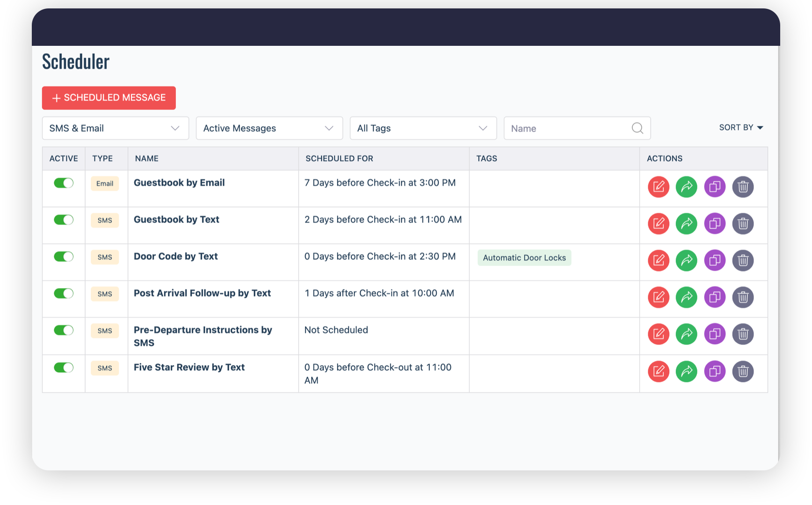Expand the All Tags dropdown
Image resolution: width=812 pixels, height=505 pixels.
pos(422,128)
